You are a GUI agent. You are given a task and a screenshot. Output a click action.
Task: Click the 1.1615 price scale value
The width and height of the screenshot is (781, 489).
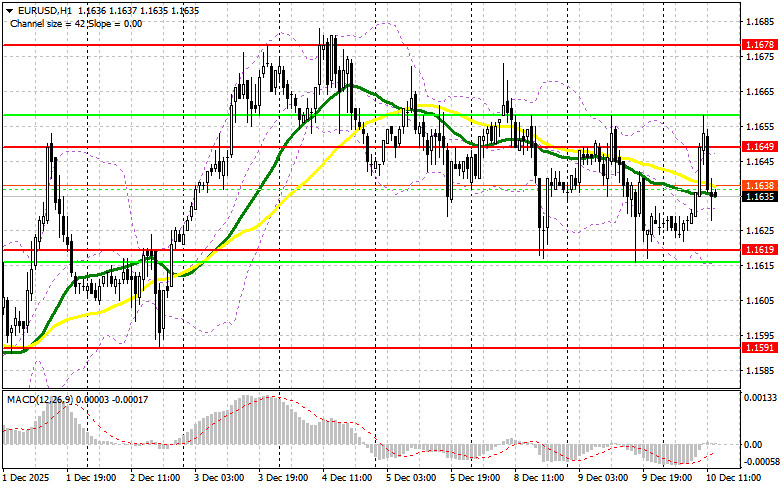(759, 265)
